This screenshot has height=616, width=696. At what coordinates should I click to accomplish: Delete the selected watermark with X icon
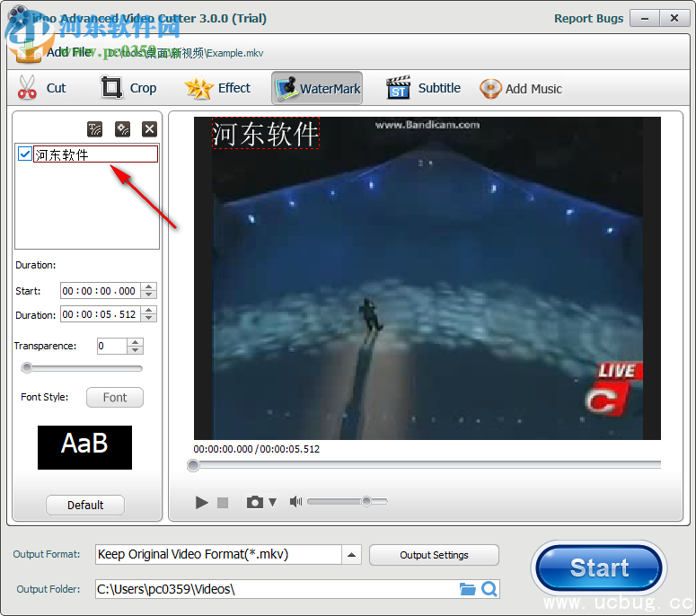point(150,129)
